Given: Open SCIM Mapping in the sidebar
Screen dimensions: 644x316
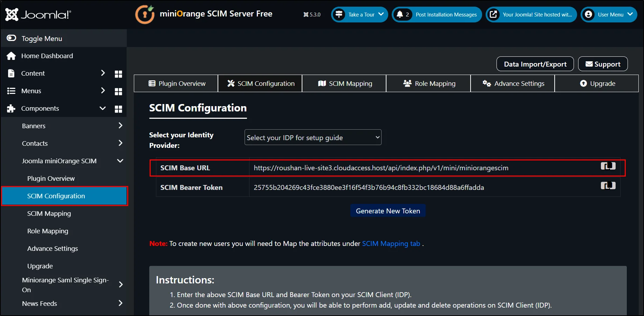Looking at the screenshot, I should point(49,213).
